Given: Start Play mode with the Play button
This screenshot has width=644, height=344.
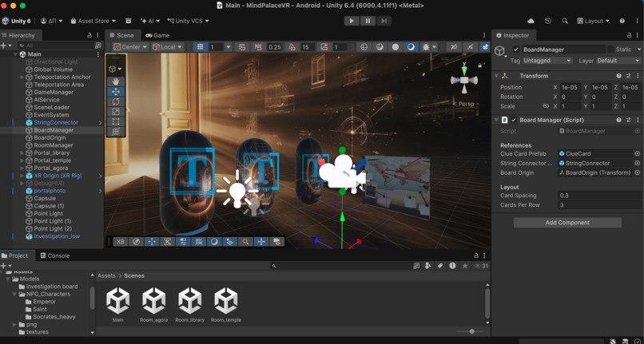Looking at the screenshot, I should (352, 21).
